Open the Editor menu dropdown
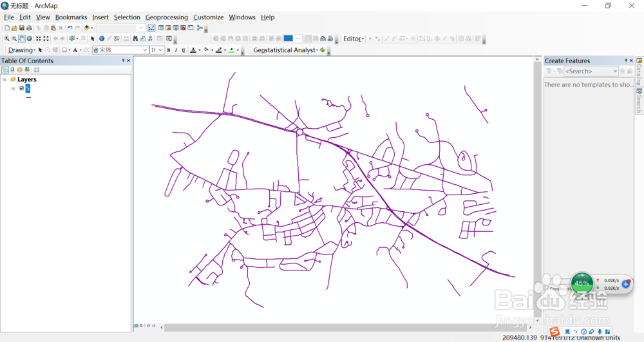 click(x=354, y=39)
